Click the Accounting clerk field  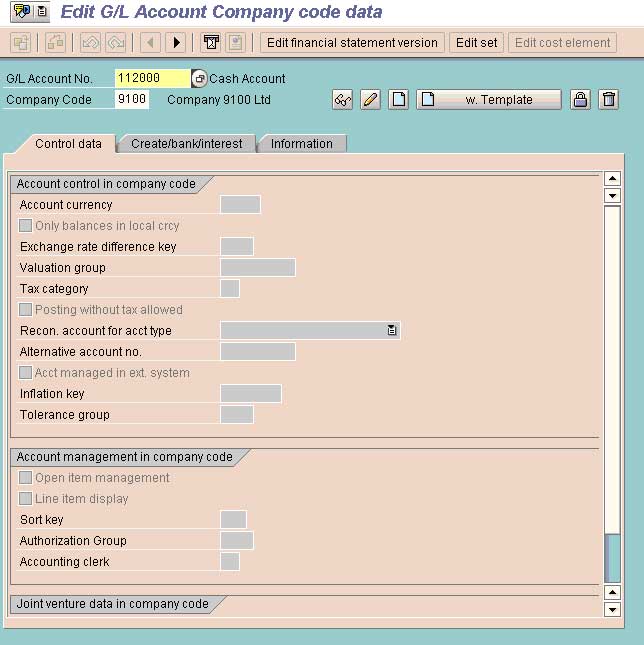coord(230,561)
